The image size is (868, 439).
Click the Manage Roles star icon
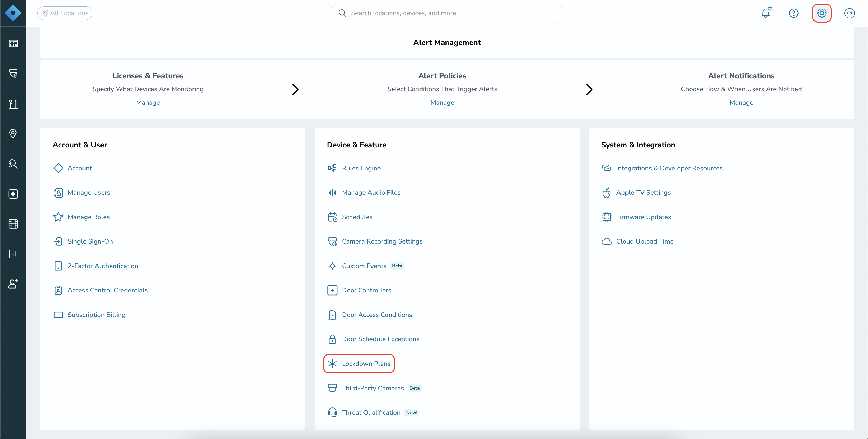click(x=58, y=217)
